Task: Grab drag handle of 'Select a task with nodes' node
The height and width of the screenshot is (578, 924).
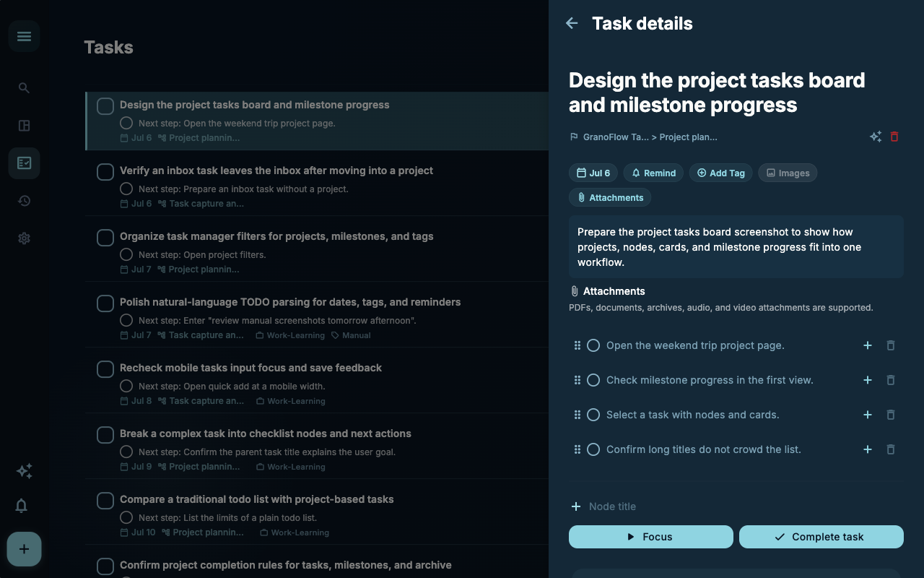Action: (577, 415)
